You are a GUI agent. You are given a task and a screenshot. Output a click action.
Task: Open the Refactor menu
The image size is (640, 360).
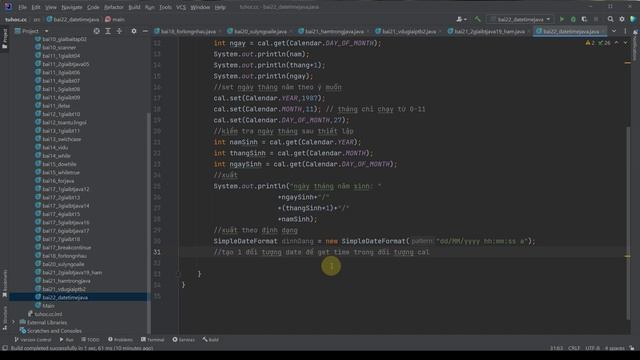[113, 7]
